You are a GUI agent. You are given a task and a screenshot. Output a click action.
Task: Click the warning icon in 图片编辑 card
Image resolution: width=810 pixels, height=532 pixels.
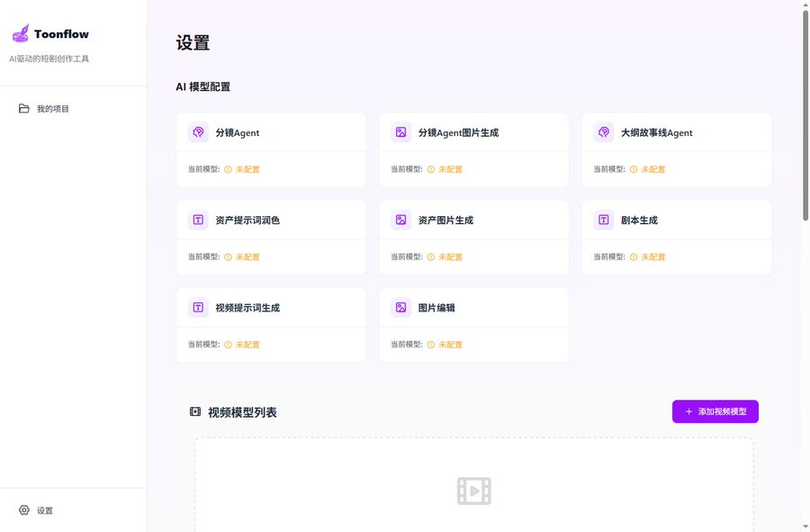pos(431,345)
